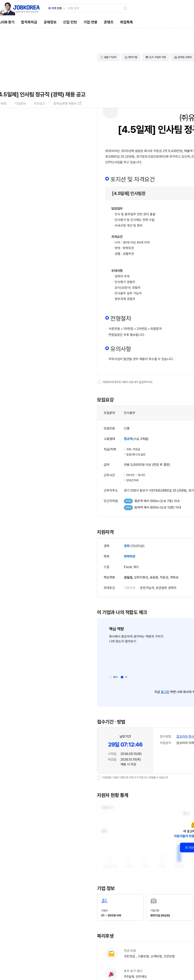This screenshot has height=980, width=194.
Task: Click the 나 blue legend marker
Action: pos(122,677)
